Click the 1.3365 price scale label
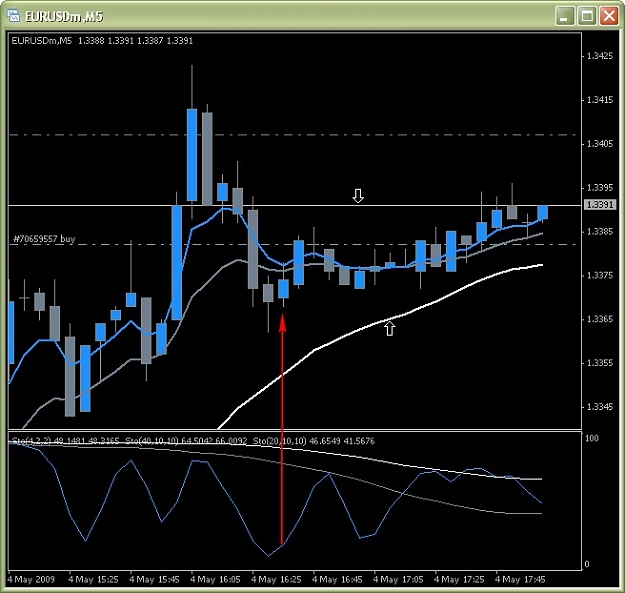The height and width of the screenshot is (593, 625). pyautogui.click(x=600, y=319)
